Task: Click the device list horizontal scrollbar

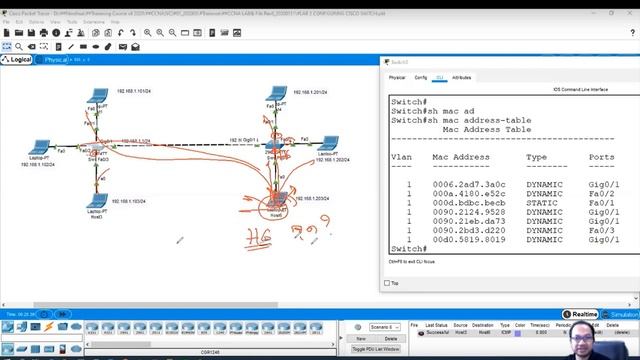Action: click(121, 344)
